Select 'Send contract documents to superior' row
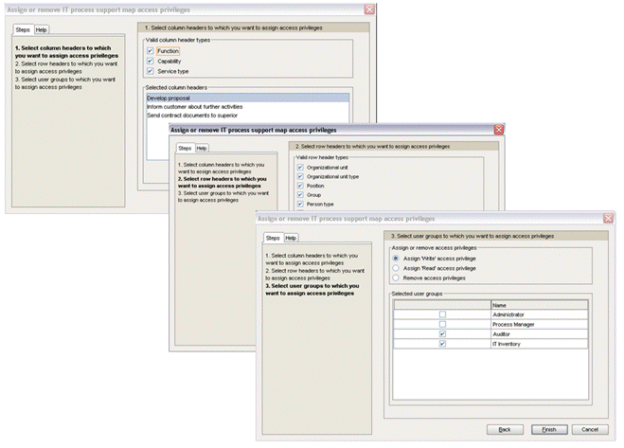 (248, 115)
